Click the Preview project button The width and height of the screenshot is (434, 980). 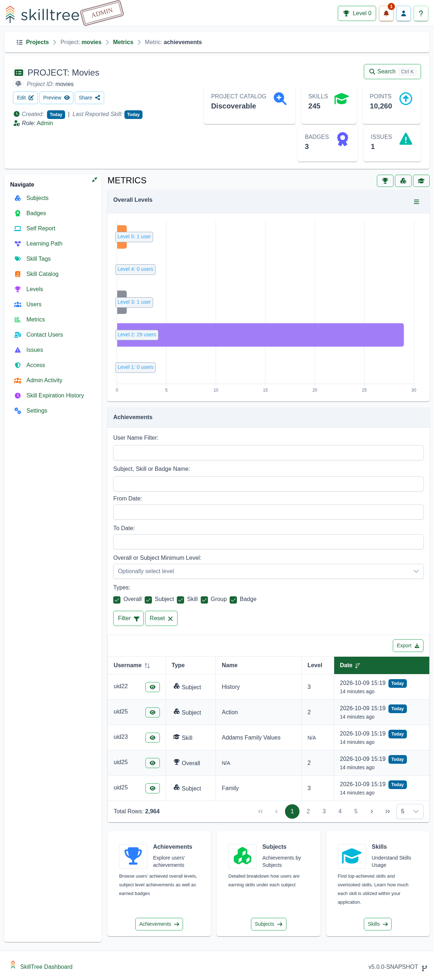(56, 98)
